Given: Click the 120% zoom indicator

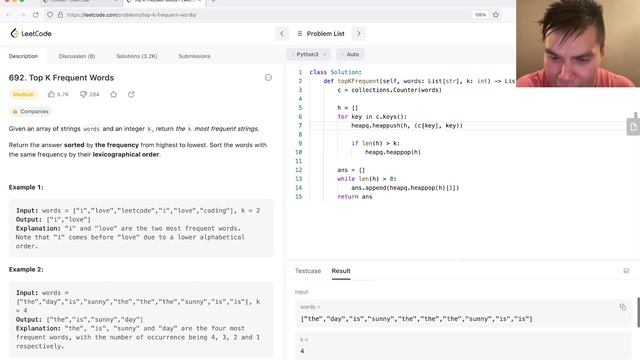Looking at the screenshot, I should pyautogui.click(x=480, y=15).
